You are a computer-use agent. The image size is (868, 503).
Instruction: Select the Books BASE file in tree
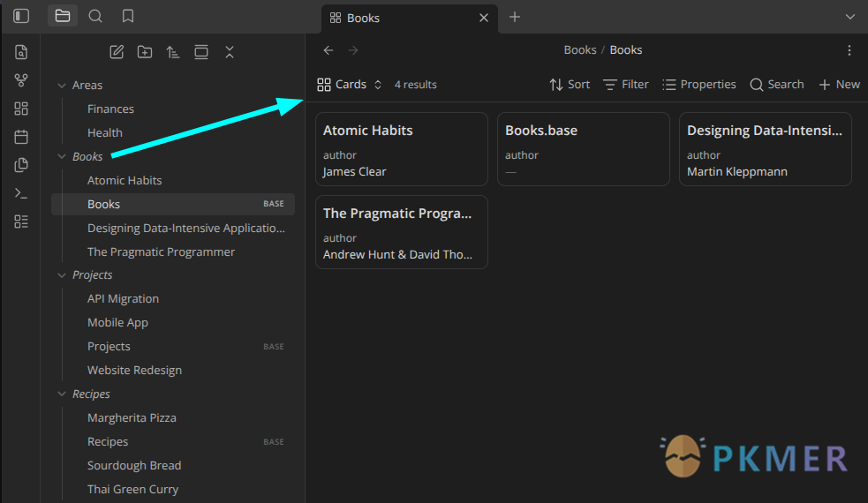(173, 204)
